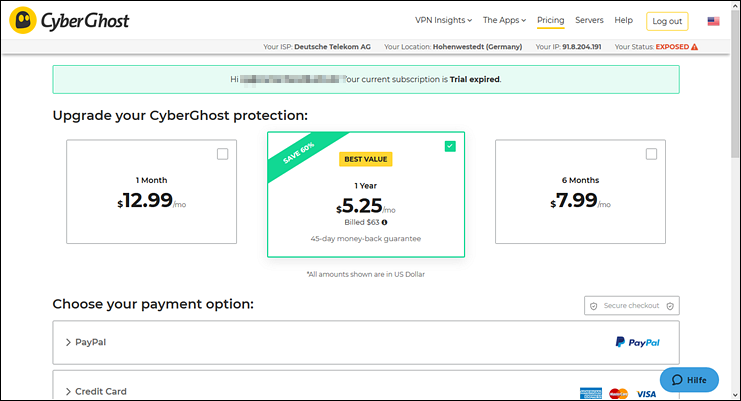
Task: Tick the 6 Months plan checkbox
Action: 651,154
